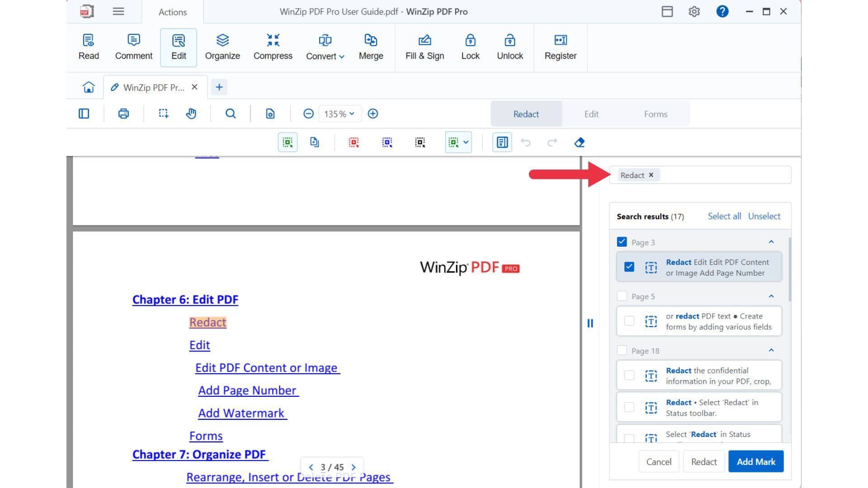This screenshot has width=868, height=488.
Task: Switch to the Redact mode tab
Action: (x=526, y=114)
